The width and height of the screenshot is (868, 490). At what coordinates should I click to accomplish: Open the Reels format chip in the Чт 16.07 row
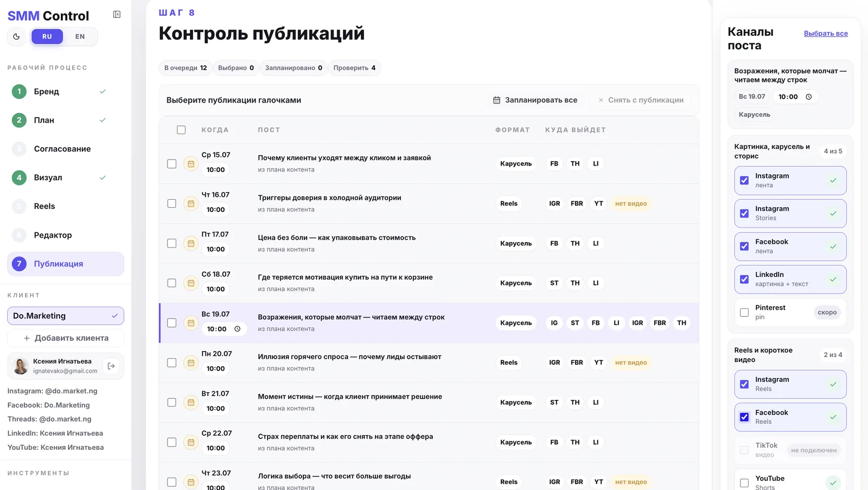click(509, 203)
